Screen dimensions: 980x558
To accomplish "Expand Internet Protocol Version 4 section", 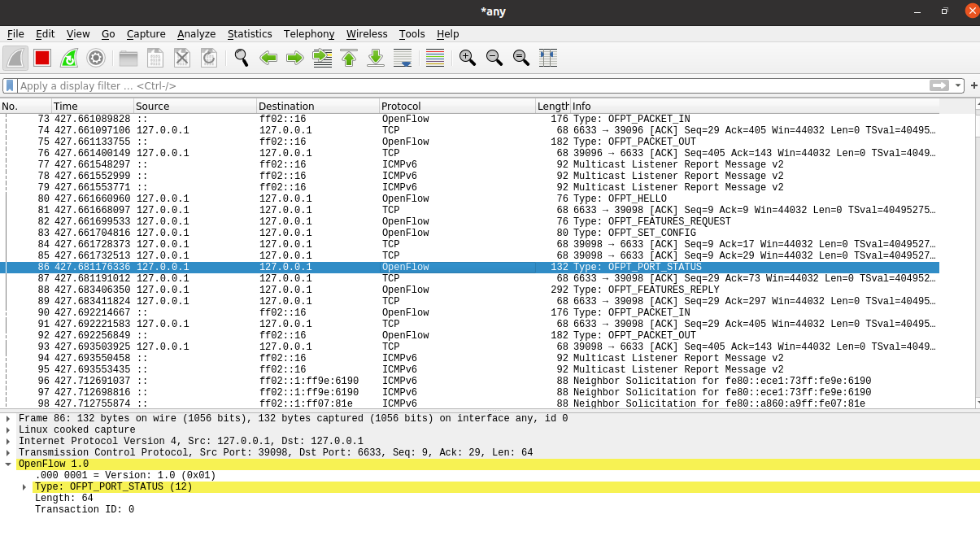I will coord(9,442).
